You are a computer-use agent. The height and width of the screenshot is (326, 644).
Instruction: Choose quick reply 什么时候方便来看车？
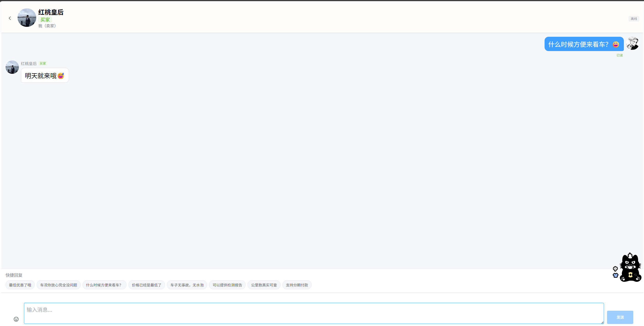tap(105, 285)
